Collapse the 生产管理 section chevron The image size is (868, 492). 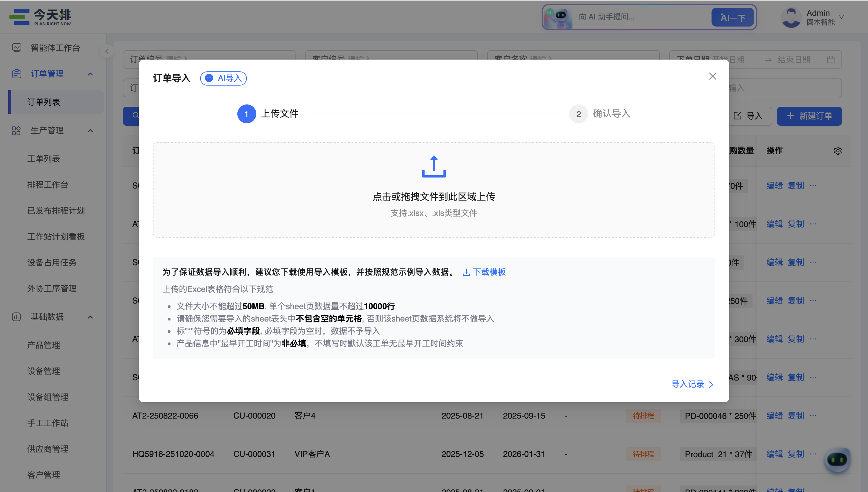click(x=90, y=130)
